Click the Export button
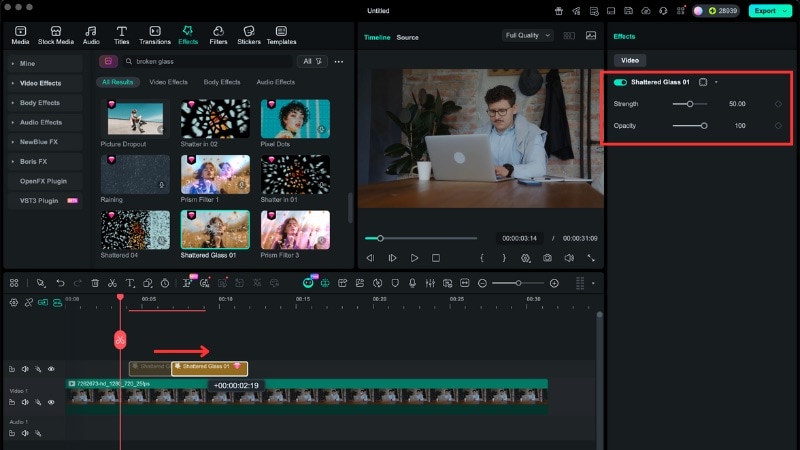This screenshot has width=800, height=450. coord(765,11)
